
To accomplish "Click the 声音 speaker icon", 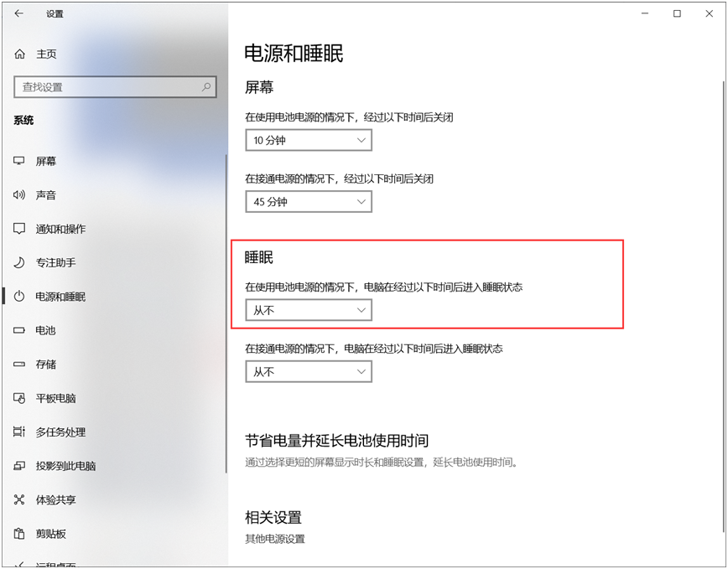I will click(x=19, y=194).
